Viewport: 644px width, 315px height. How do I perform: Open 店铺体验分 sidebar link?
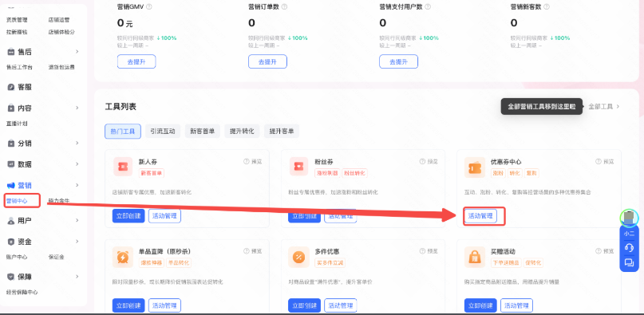[x=61, y=32]
